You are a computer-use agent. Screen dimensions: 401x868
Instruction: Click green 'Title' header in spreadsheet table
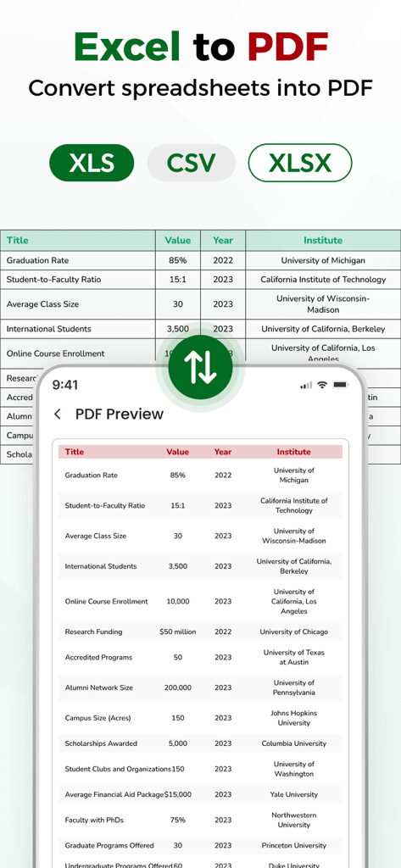[x=17, y=240]
